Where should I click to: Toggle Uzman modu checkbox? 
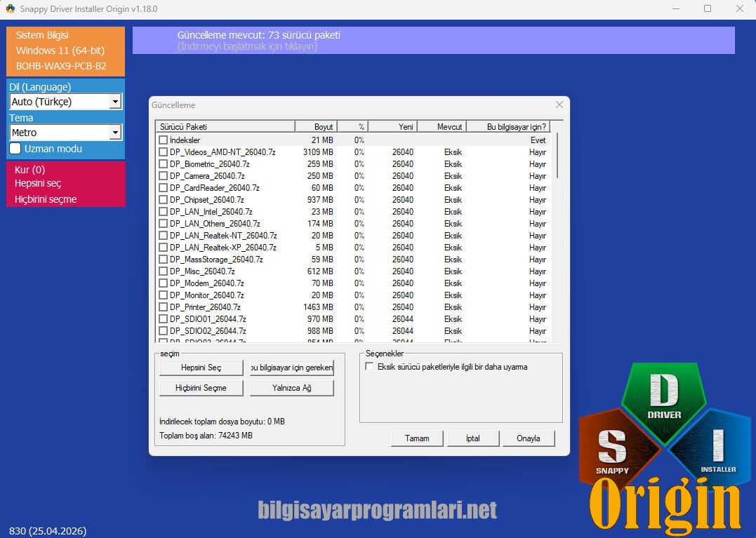point(15,148)
